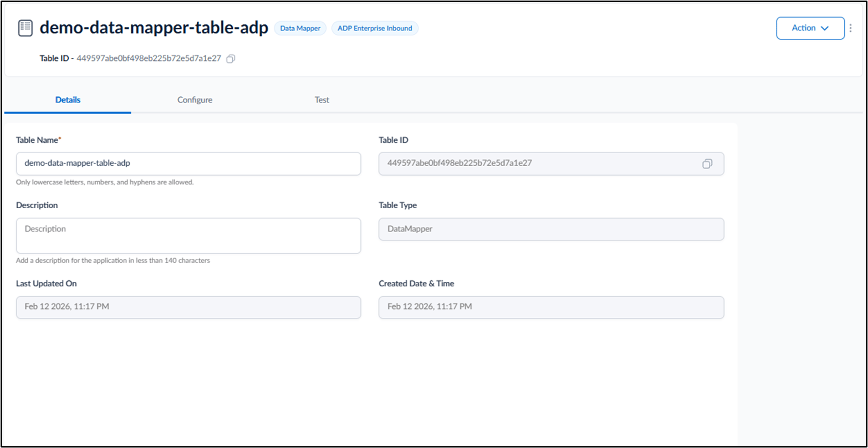Click the "less than 140 characters" hint text
868x448 pixels.
tap(113, 260)
